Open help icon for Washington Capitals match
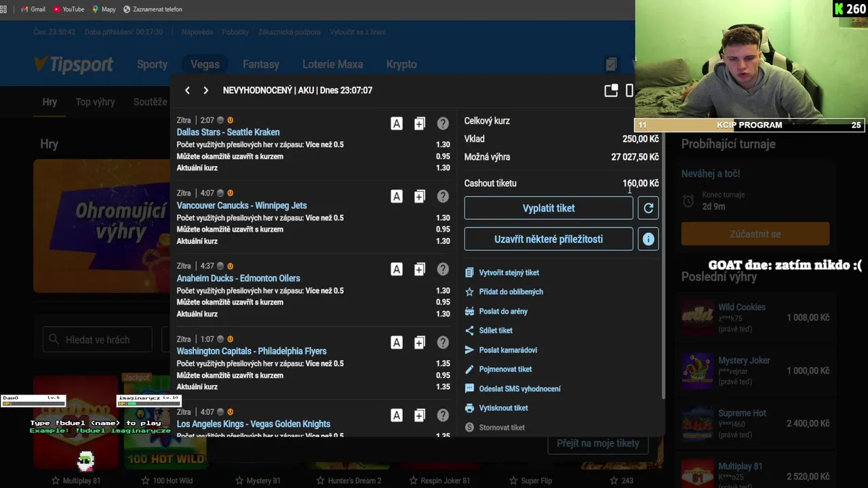This screenshot has width=868, height=488. click(x=443, y=342)
